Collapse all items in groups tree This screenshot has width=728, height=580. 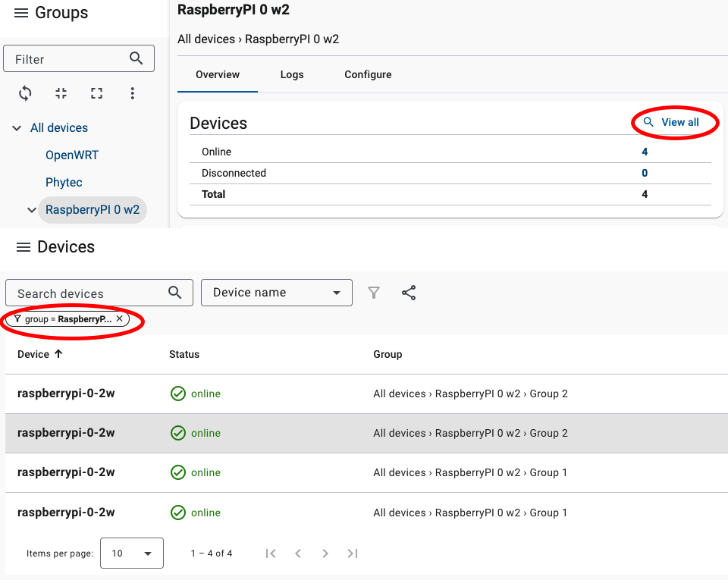pyautogui.click(x=60, y=92)
